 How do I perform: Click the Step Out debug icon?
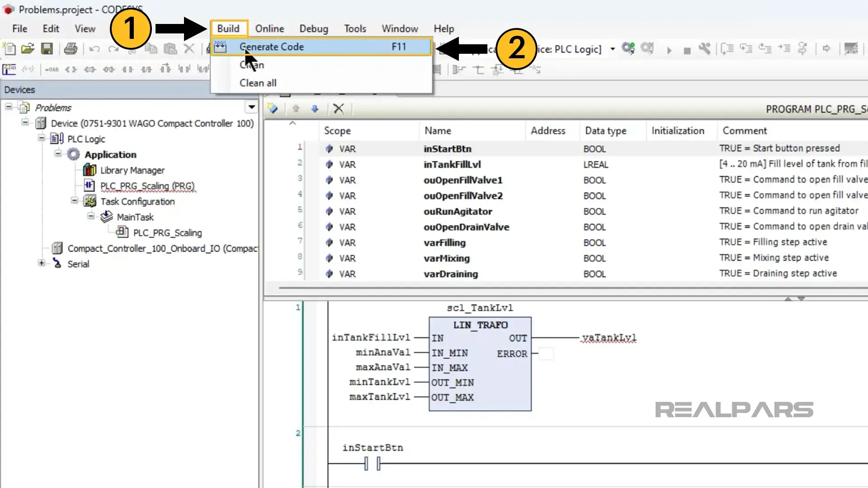[x=765, y=48]
